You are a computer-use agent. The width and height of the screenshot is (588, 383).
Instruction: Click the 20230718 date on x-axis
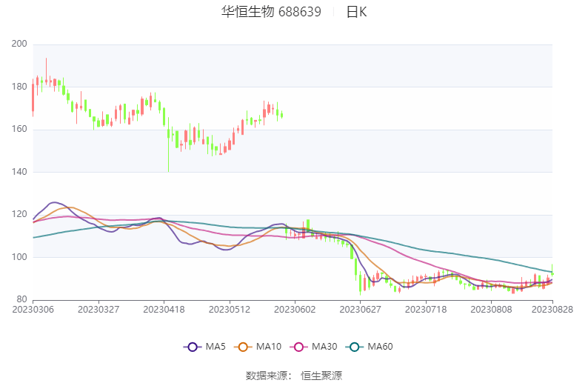tap(426, 310)
